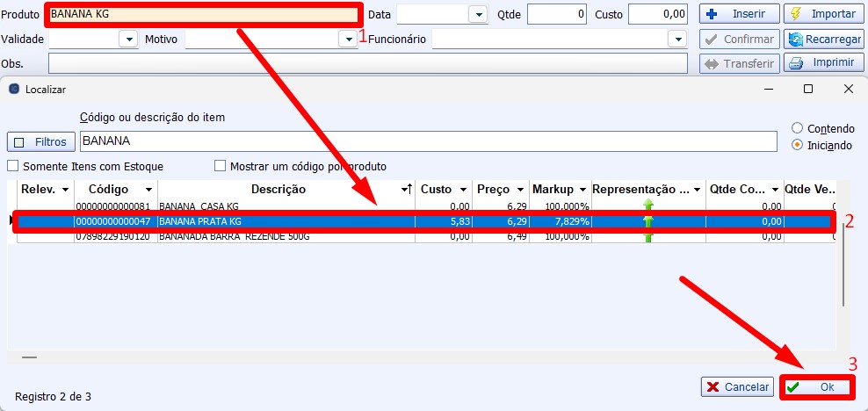
Task: Click the Importar lightning button
Action: (822, 14)
